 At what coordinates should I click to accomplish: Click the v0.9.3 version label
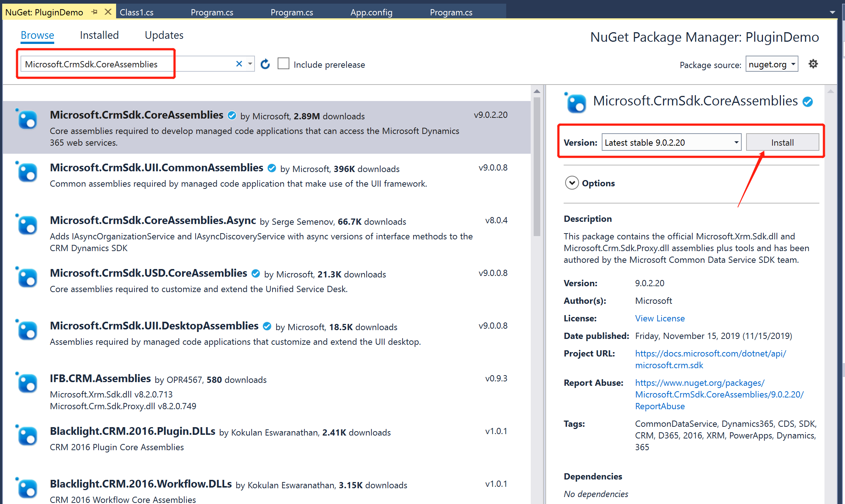(x=496, y=378)
